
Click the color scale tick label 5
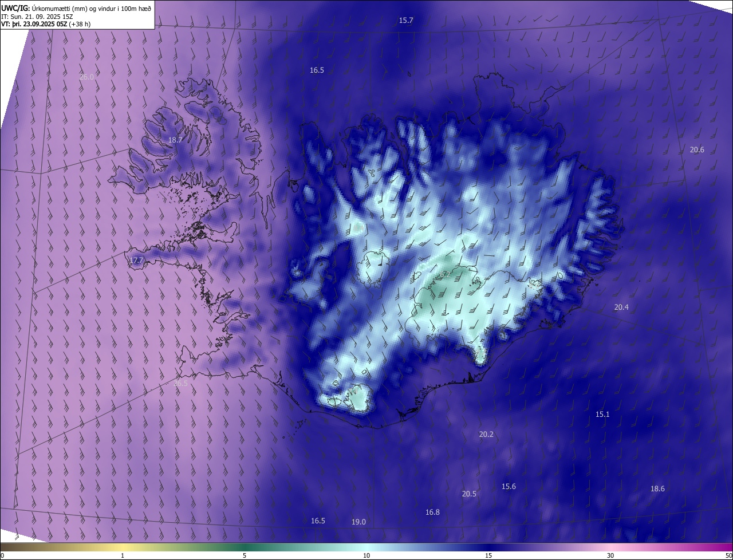pyautogui.click(x=245, y=555)
